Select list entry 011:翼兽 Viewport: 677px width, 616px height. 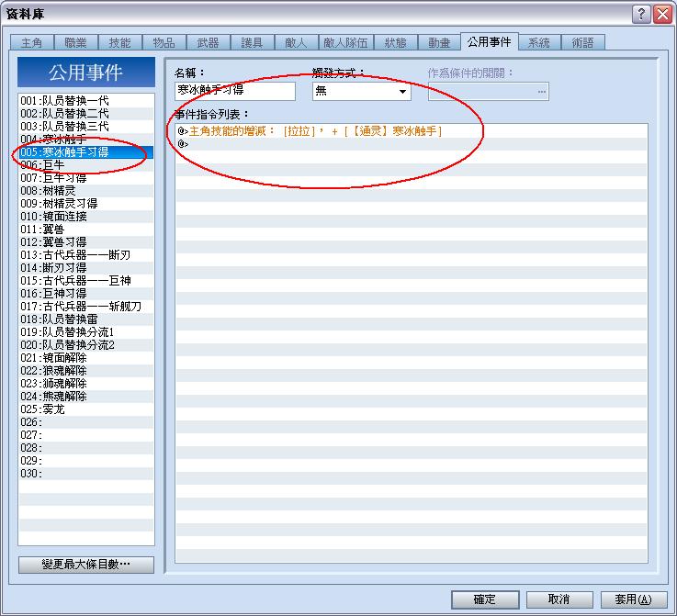click(x=86, y=230)
